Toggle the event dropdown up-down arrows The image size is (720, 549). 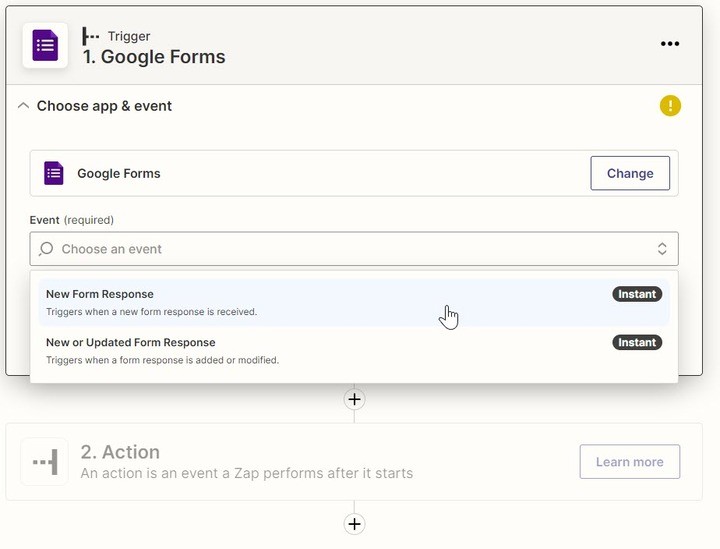pos(662,249)
